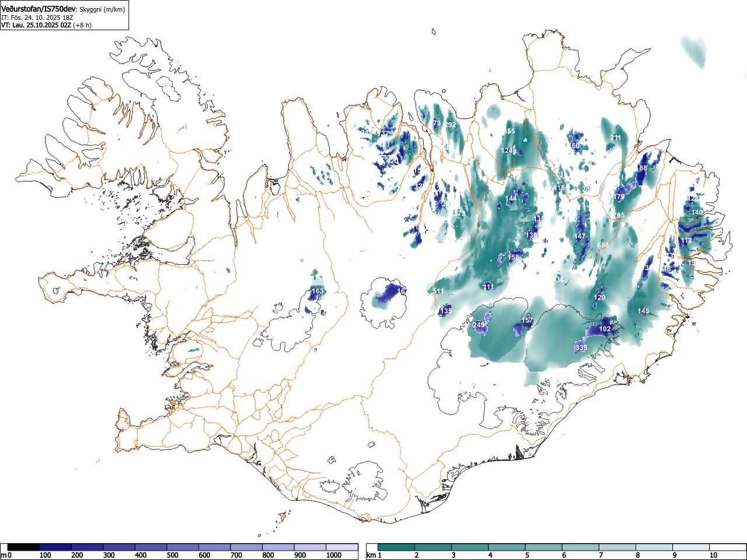Click the Veðurstofan/IS750dev title text
The height and width of the screenshot is (560, 747).
tap(39, 9)
